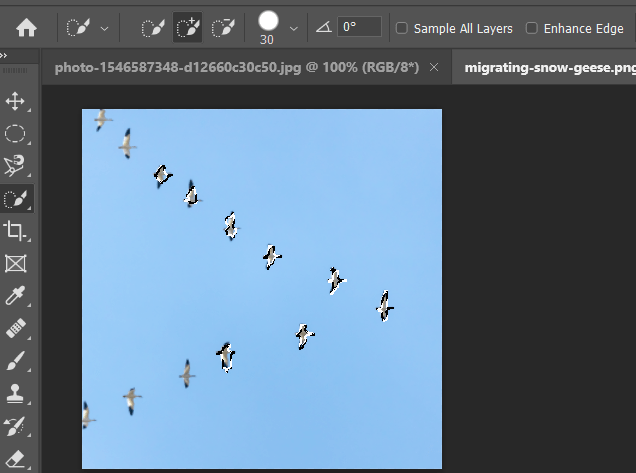The image size is (636, 473).
Task: Select the Spot Healing Brush tool
Action: click(16, 328)
